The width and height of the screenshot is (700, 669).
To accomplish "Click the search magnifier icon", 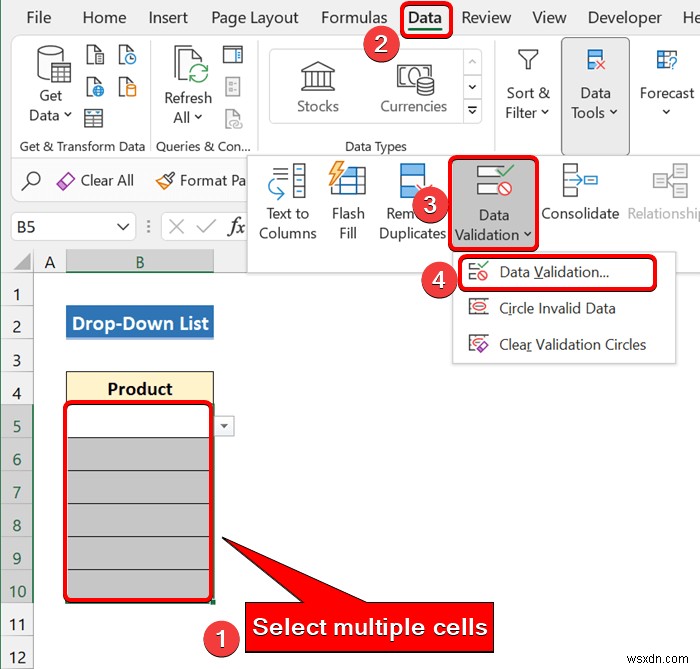I will pyautogui.click(x=31, y=181).
